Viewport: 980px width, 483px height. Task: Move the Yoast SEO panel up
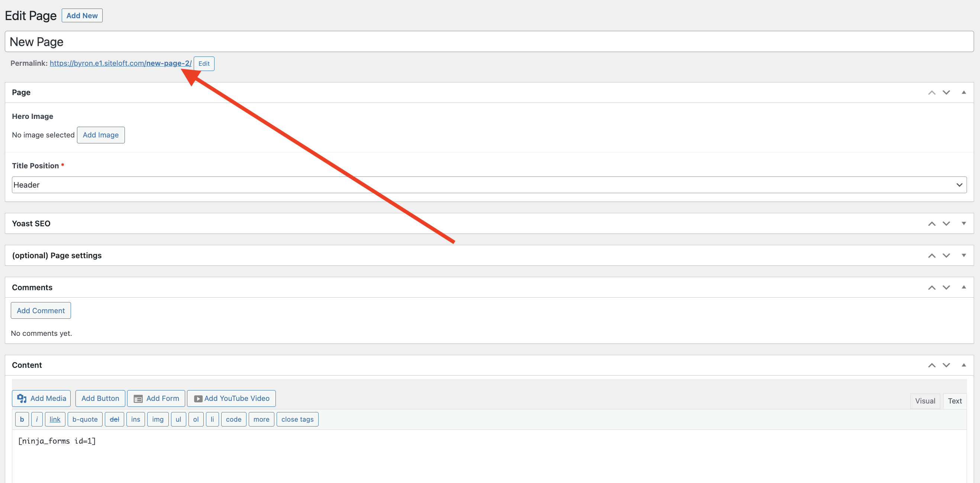coord(932,224)
